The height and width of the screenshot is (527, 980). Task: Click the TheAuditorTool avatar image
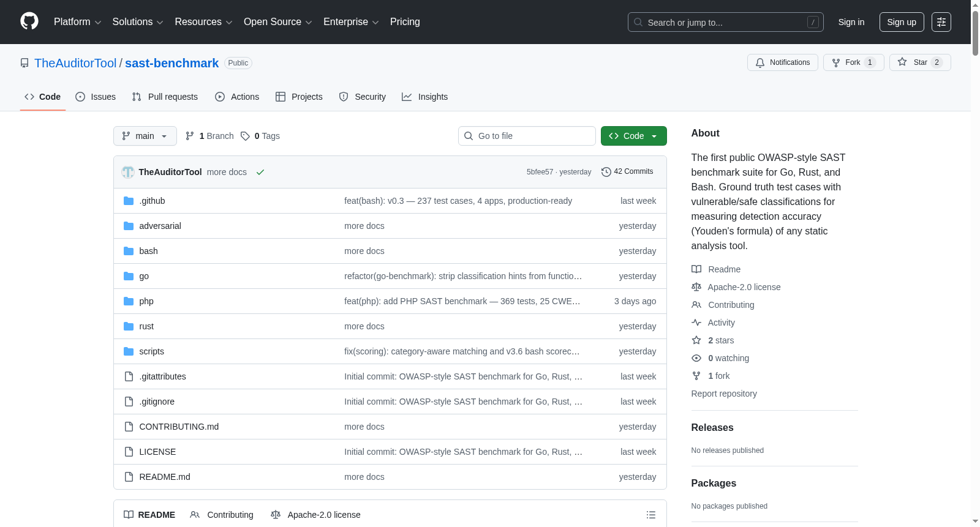pyautogui.click(x=128, y=172)
